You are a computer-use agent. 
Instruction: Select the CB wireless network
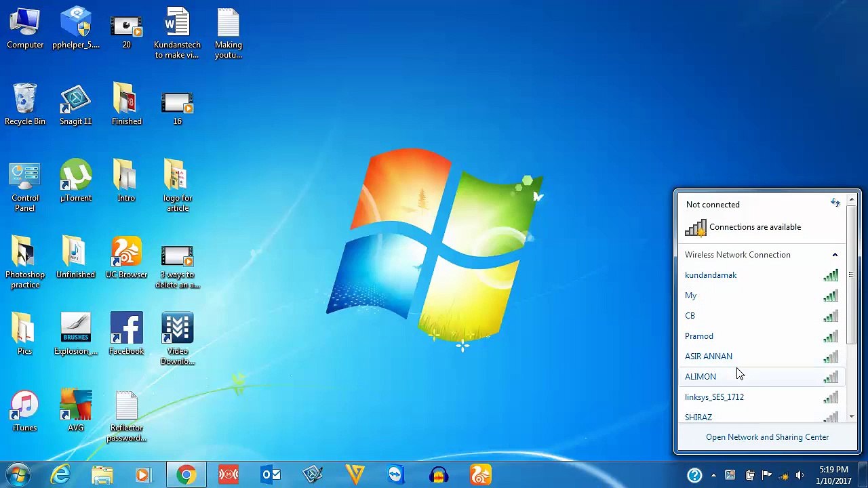pyautogui.click(x=762, y=316)
